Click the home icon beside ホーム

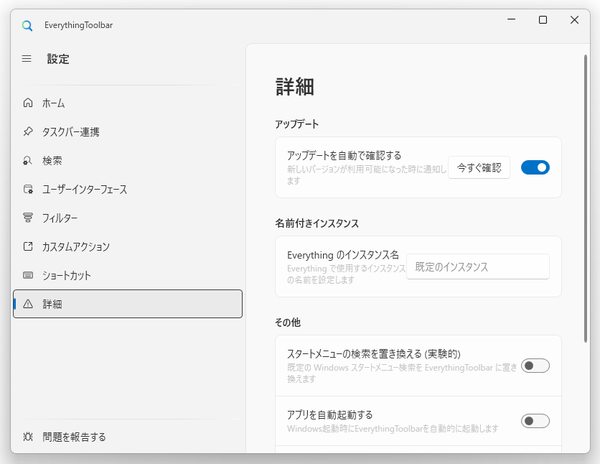click(x=28, y=103)
